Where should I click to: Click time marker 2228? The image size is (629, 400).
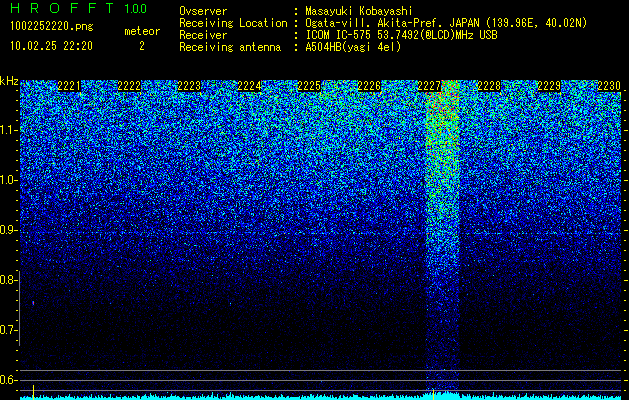pyautogui.click(x=489, y=86)
